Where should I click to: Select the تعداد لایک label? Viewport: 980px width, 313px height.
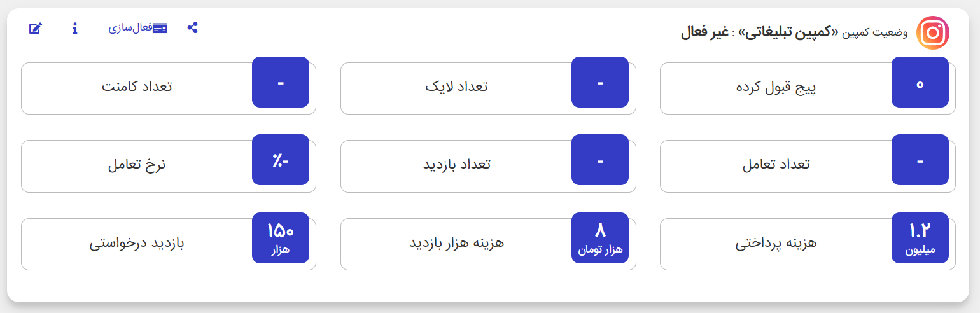(x=456, y=87)
